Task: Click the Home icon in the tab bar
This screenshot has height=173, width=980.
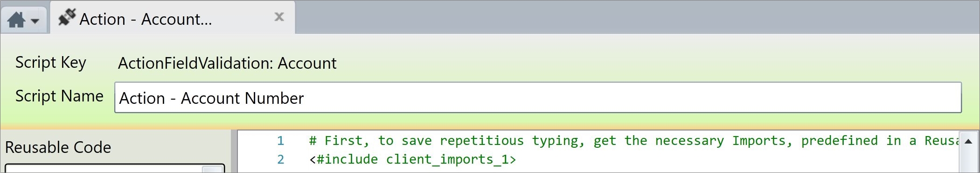Action: [16, 20]
